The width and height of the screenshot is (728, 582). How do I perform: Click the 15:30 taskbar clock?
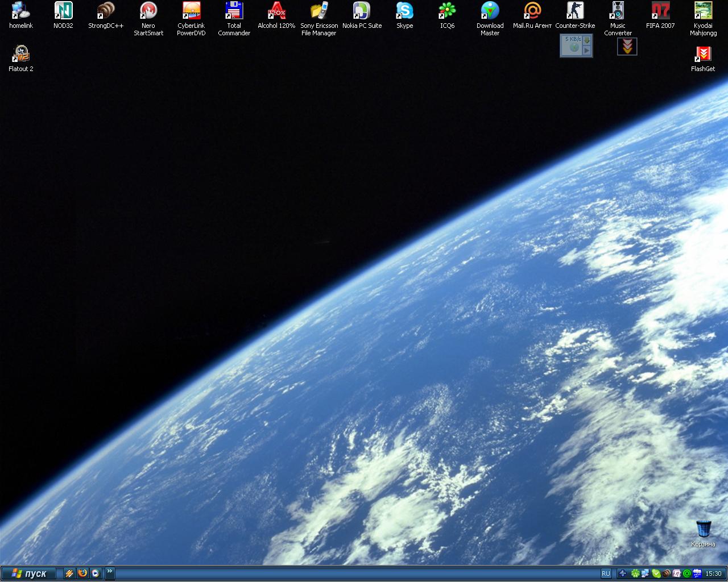coord(713,573)
